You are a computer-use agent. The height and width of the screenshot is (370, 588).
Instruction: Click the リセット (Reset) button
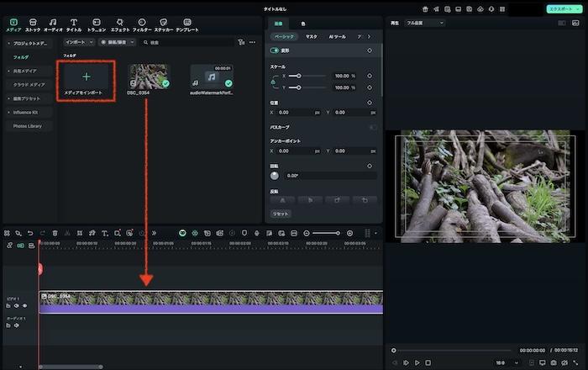click(280, 214)
